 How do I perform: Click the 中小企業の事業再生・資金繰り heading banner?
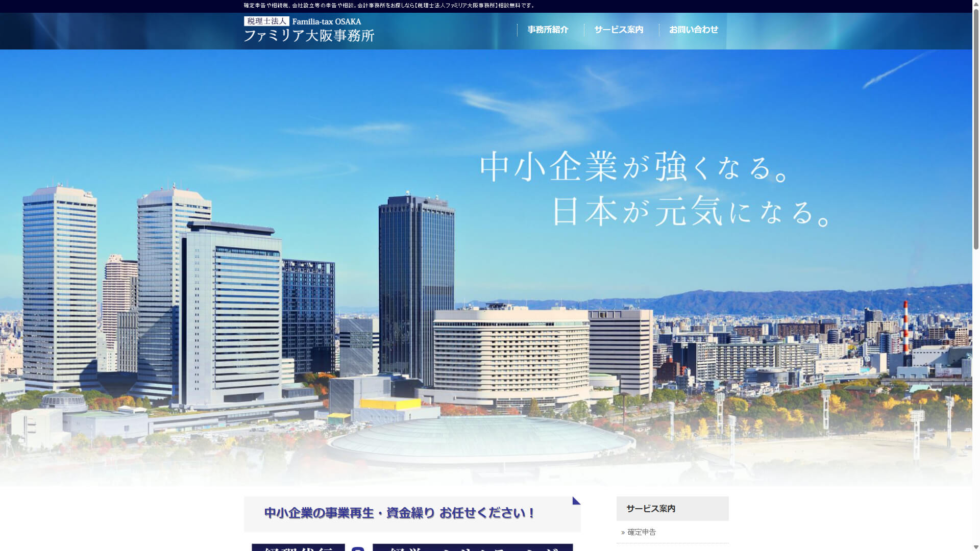click(399, 513)
